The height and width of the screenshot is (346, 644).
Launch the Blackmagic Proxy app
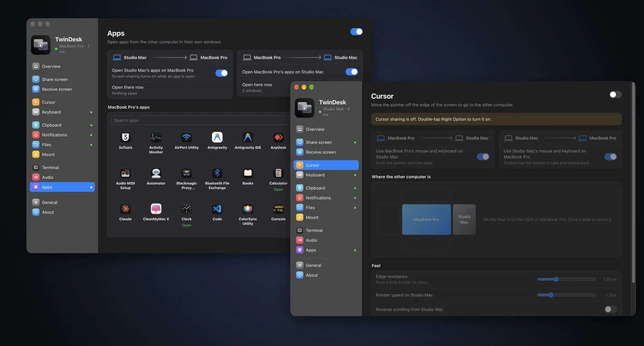pos(187,173)
